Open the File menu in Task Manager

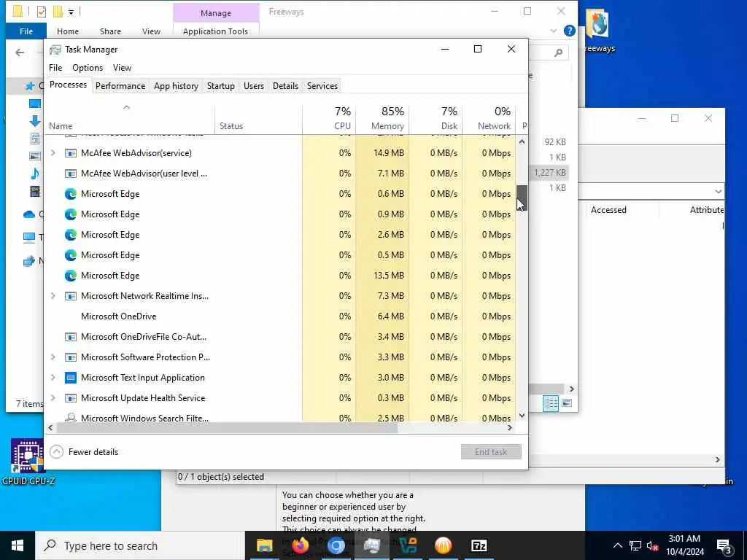tap(55, 68)
